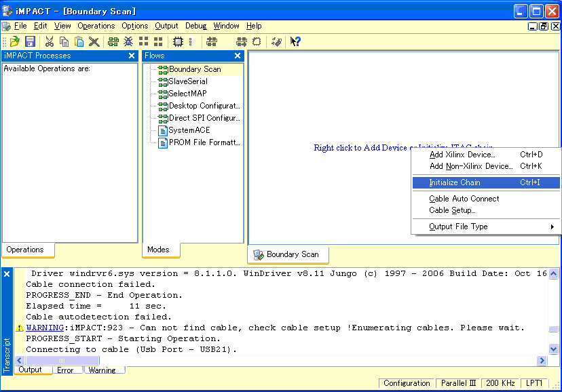Screen dimensions: 562x392
Task: Click the LPT1 status bar entry
Action: tap(534, 383)
